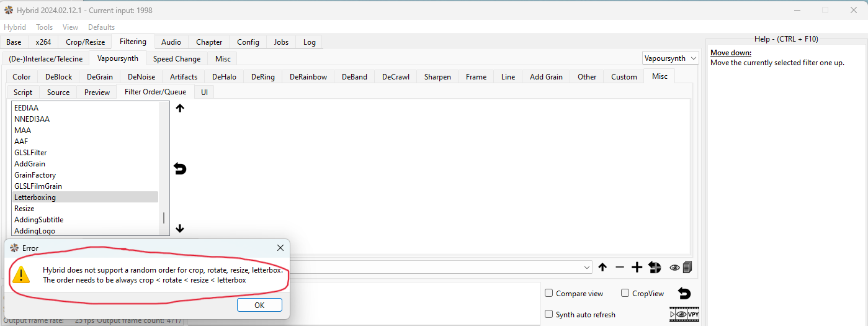The width and height of the screenshot is (868, 326).
Task: Select the Color filter tab
Action: (x=22, y=77)
